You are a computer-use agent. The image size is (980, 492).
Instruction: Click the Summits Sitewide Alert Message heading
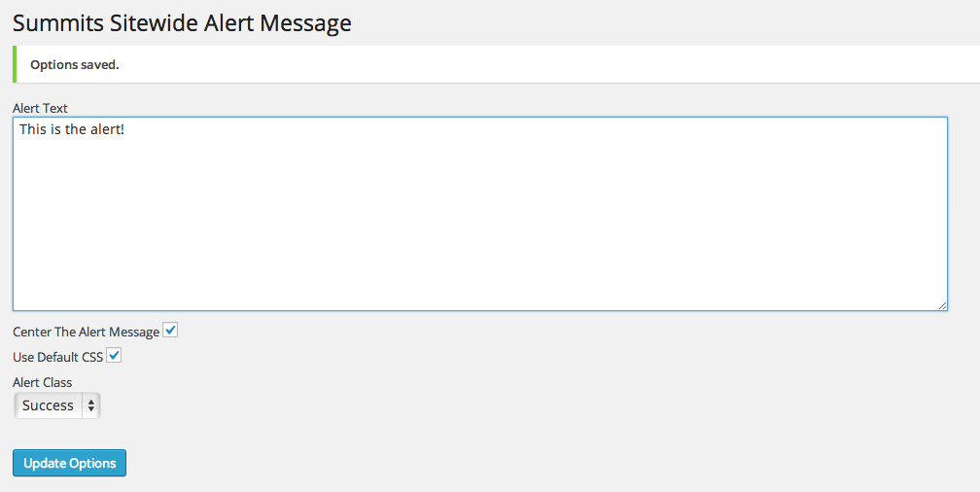point(182,23)
